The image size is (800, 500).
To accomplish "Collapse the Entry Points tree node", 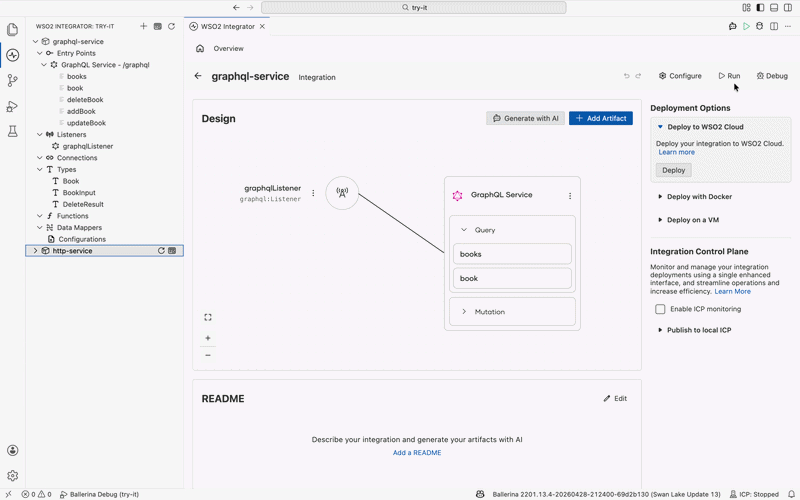I will 40,53.
